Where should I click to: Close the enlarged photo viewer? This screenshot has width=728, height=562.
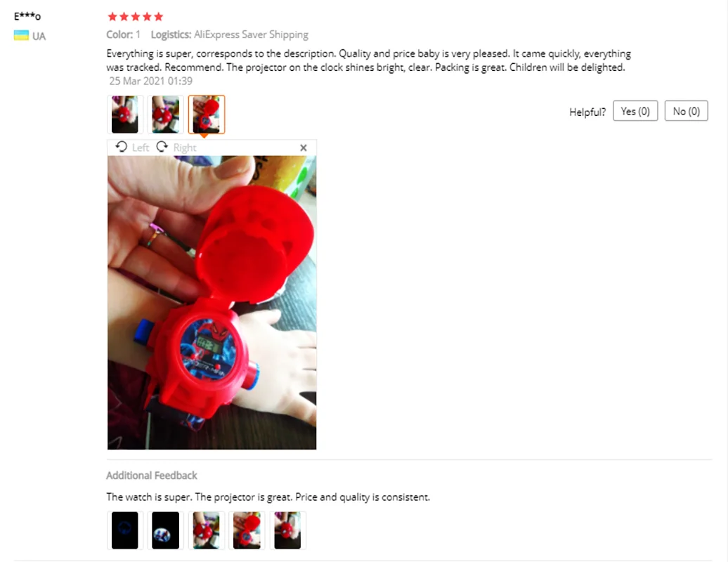(303, 148)
